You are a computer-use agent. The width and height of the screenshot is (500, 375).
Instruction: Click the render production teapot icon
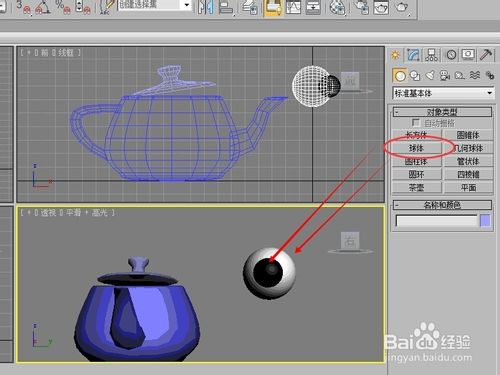tap(402, 7)
